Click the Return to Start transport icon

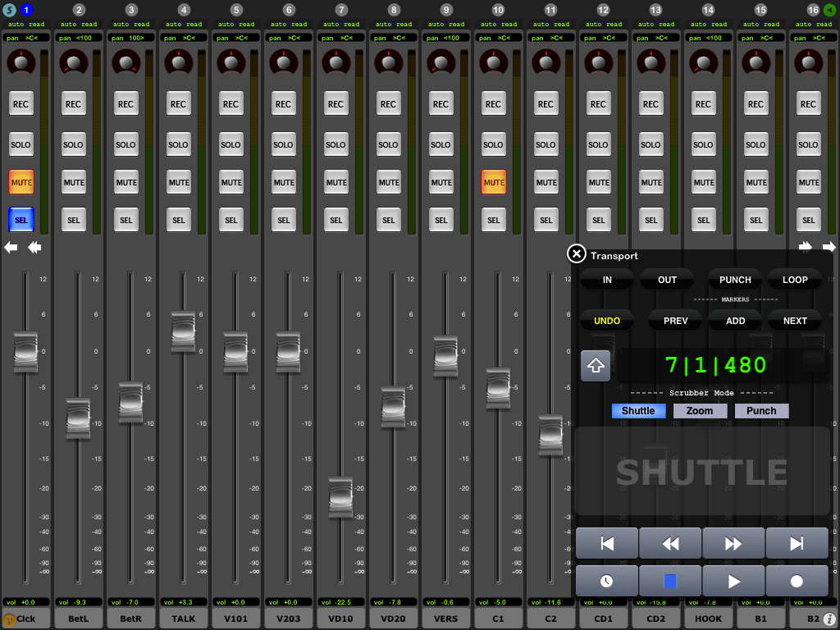[x=607, y=543]
